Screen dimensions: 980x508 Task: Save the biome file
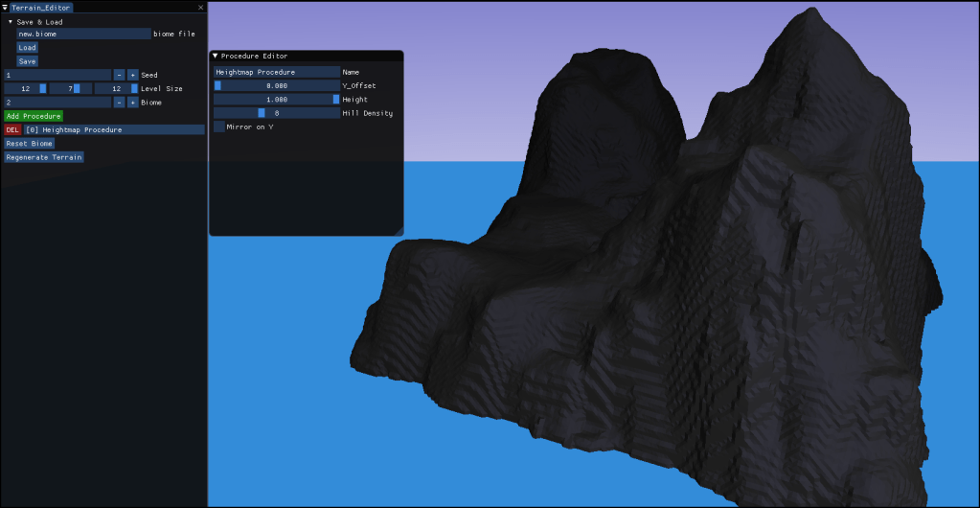27,61
